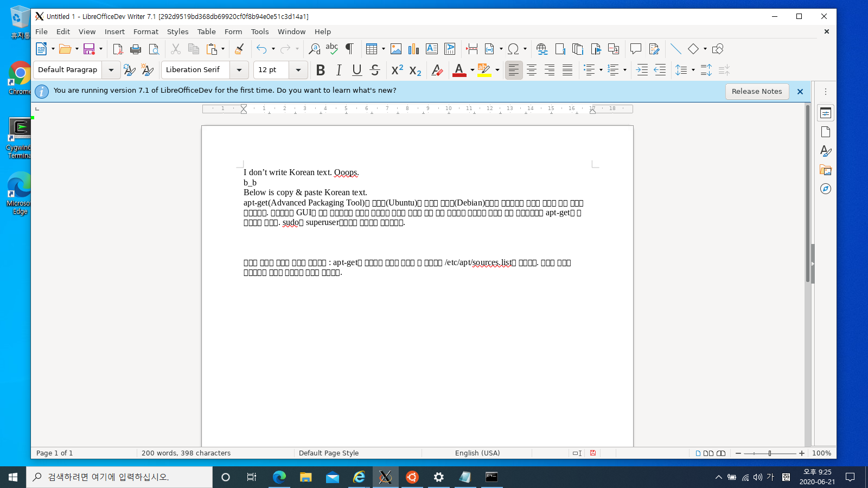
Task: Click the Release Notes button
Action: (x=757, y=91)
